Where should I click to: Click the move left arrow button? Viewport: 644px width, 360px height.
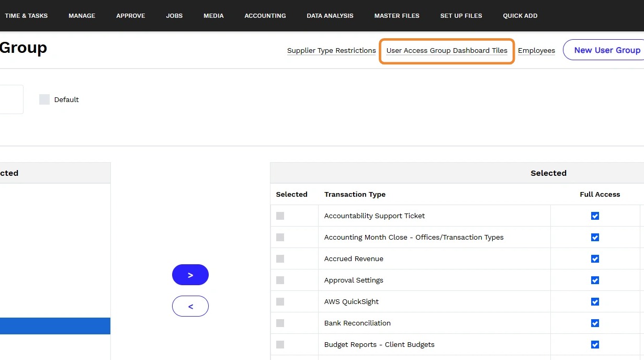pos(190,306)
